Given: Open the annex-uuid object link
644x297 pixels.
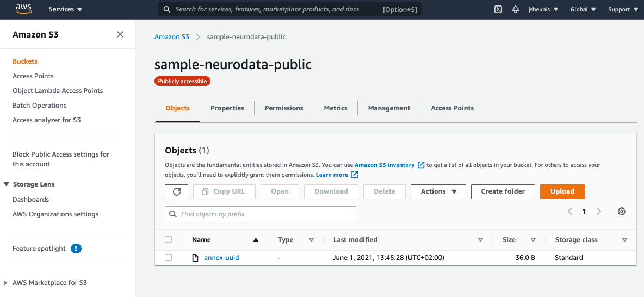Looking at the screenshot, I should 221,258.
